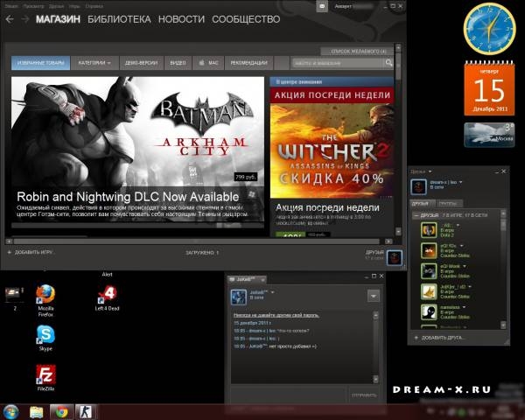This screenshot has height=420, width=525.
Task: Click the analog clock desktop gadget
Action: coord(489,29)
